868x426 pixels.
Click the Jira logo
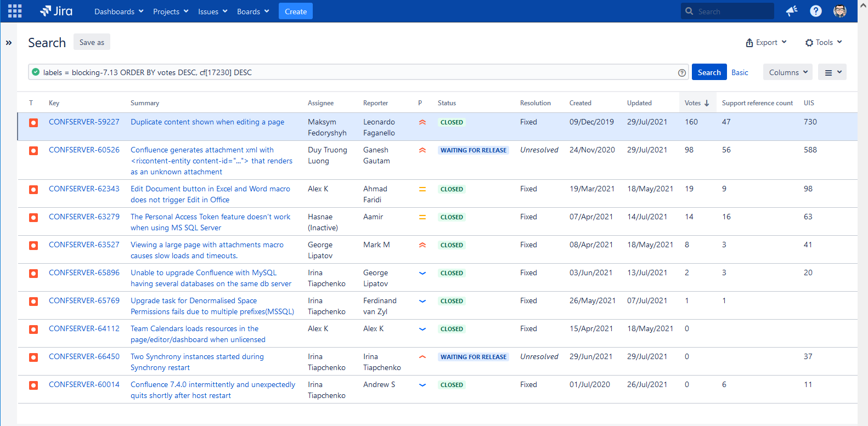[x=57, y=11]
